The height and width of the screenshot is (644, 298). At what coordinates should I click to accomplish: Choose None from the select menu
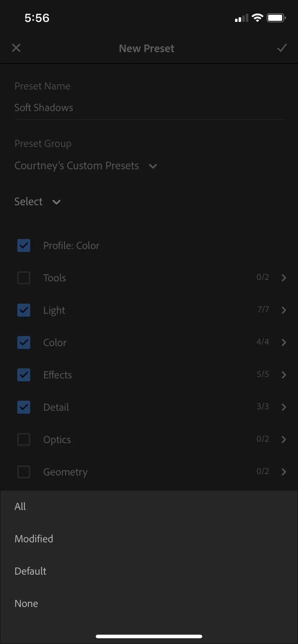(149, 603)
